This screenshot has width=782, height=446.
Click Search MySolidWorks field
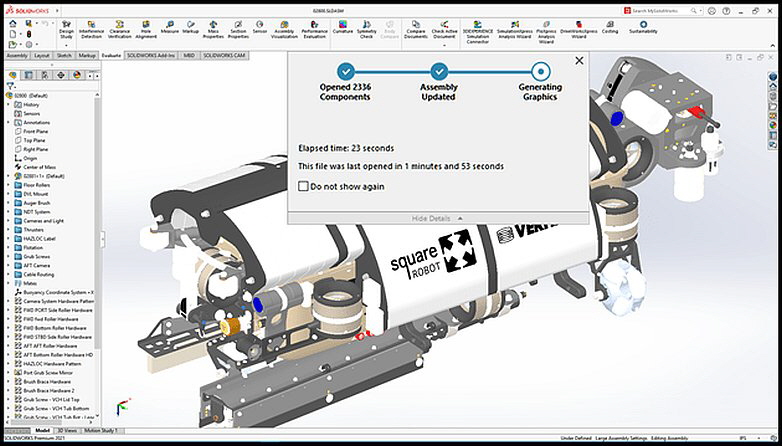661,10
